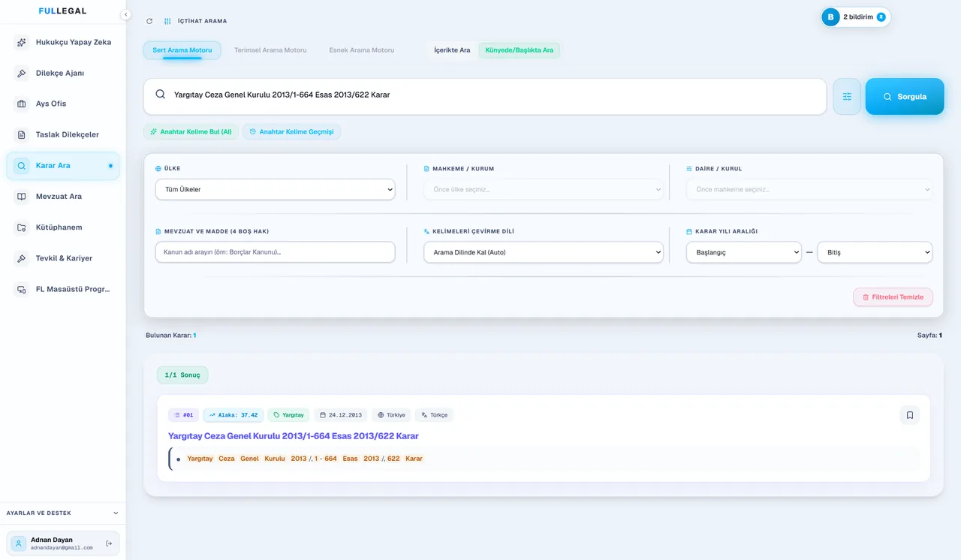Click the #01 result number chip
This screenshot has height=560, width=961.
click(x=184, y=415)
